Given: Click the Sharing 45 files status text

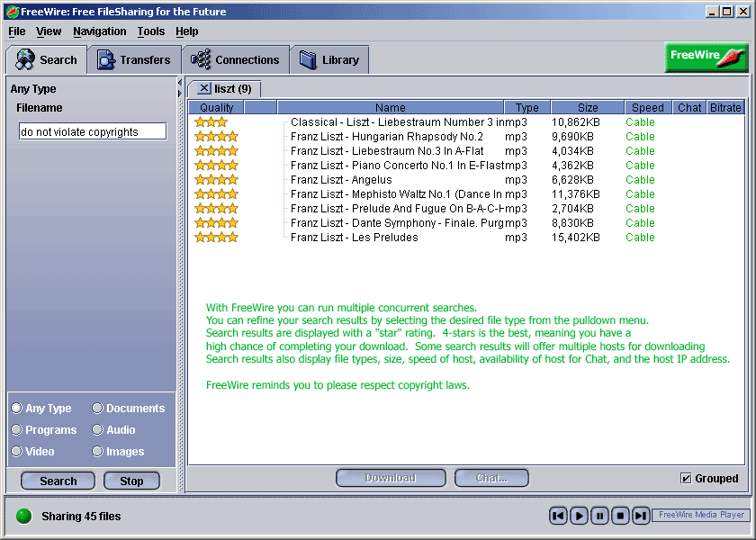Looking at the screenshot, I should click(x=81, y=517).
